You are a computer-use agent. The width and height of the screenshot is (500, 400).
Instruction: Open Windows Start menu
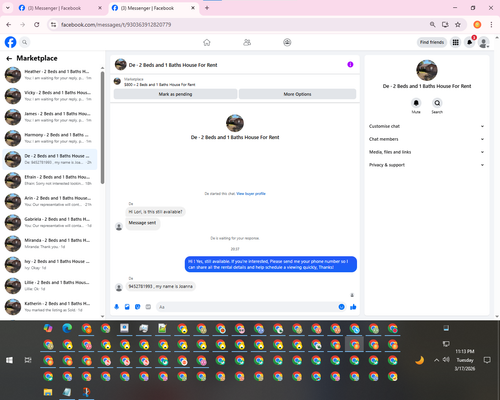[10, 360]
